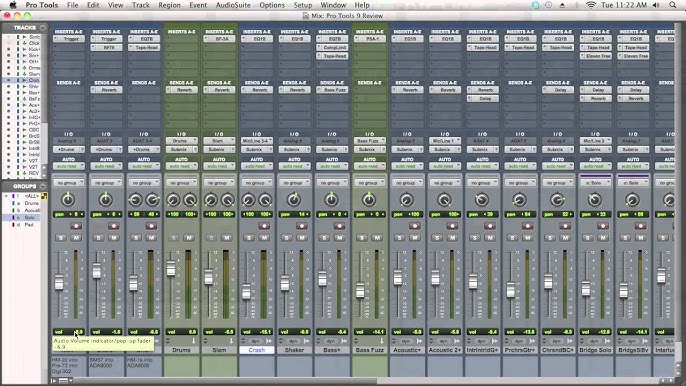686x386 pixels.
Task: Click the pan knob on Shaker track
Action: pyautogui.click(x=294, y=200)
